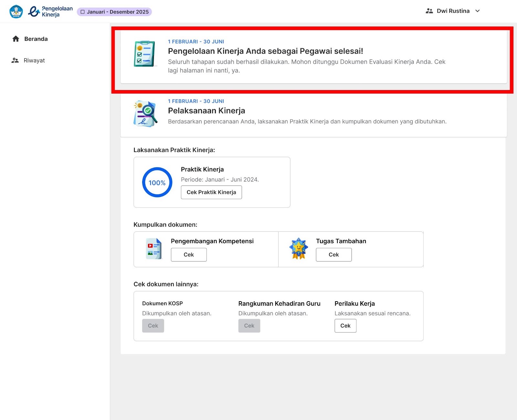Screen dimensions: 517x420
Task: Click the clipboard checklist icon
Action: click(144, 54)
